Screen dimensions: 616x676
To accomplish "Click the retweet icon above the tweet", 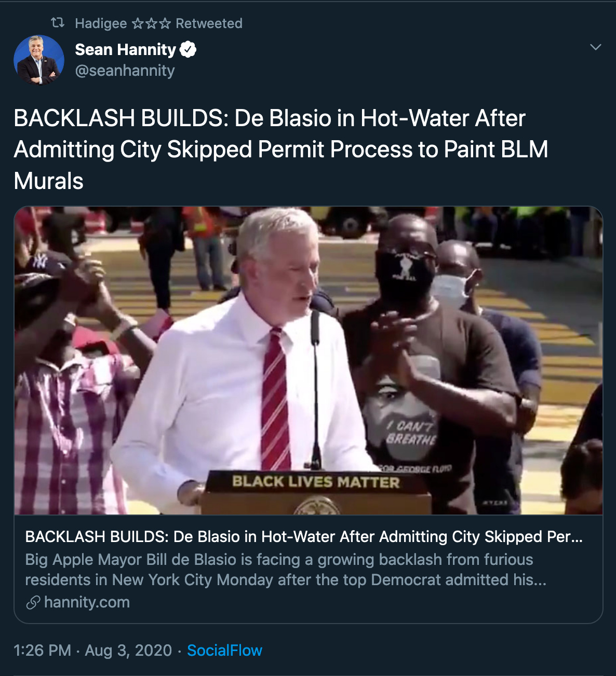I will click(58, 23).
